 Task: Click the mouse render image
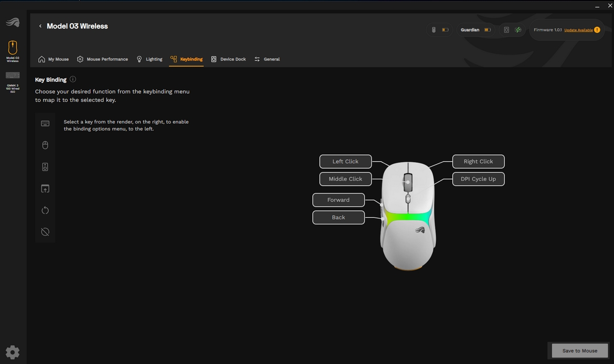(408, 216)
